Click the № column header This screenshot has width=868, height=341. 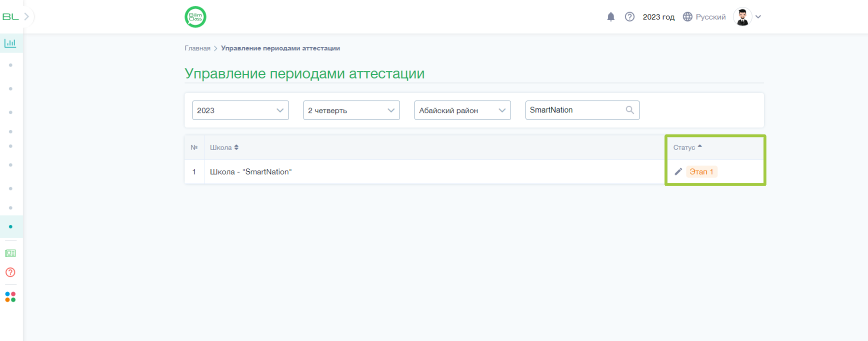pyautogui.click(x=194, y=148)
